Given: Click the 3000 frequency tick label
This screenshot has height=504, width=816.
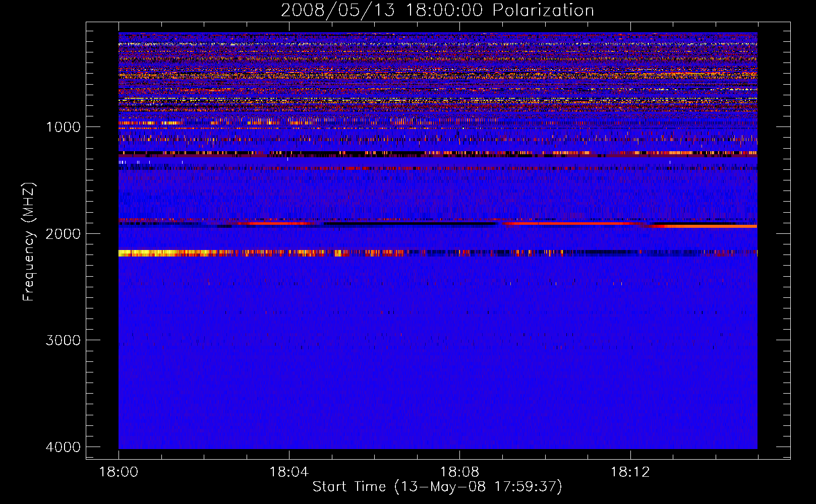Looking at the screenshot, I should (63, 340).
